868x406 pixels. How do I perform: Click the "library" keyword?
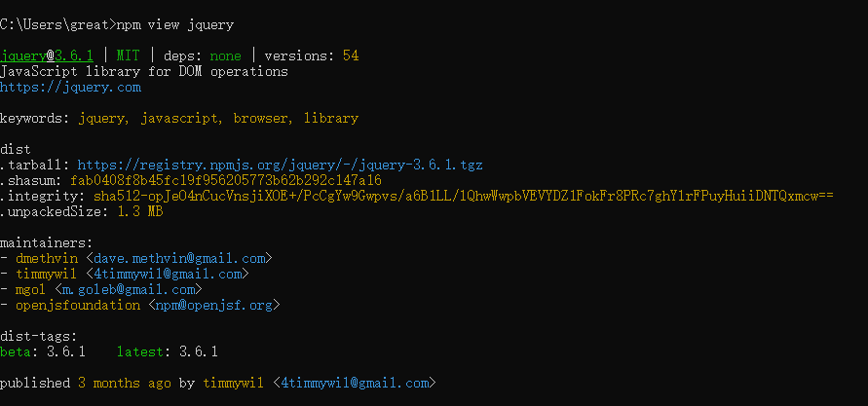coord(331,118)
